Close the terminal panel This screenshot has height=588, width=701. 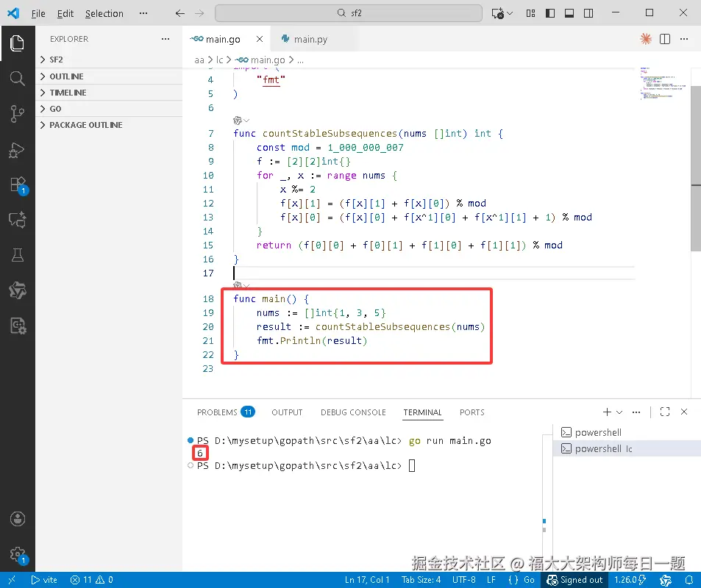coord(684,412)
